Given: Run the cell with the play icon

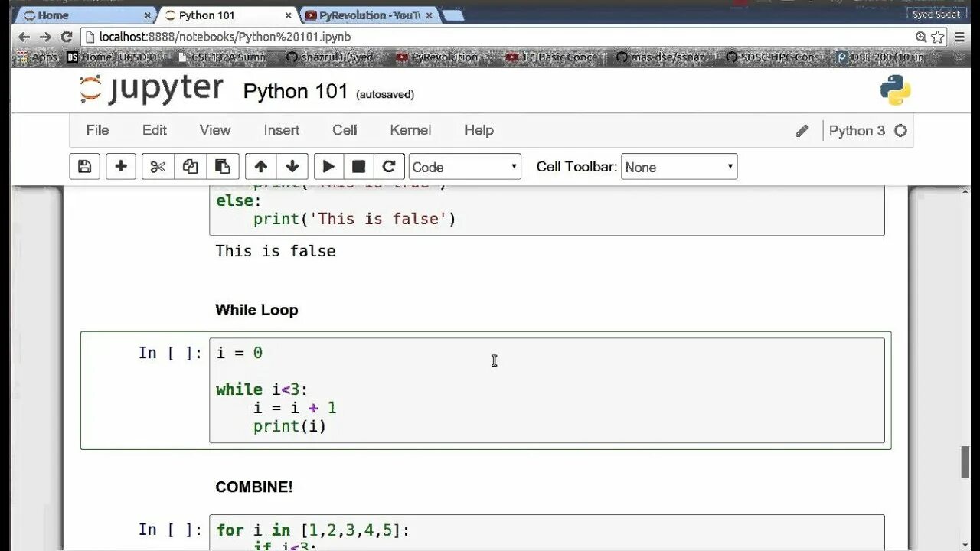Looking at the screenshot, I should [328, 167].
